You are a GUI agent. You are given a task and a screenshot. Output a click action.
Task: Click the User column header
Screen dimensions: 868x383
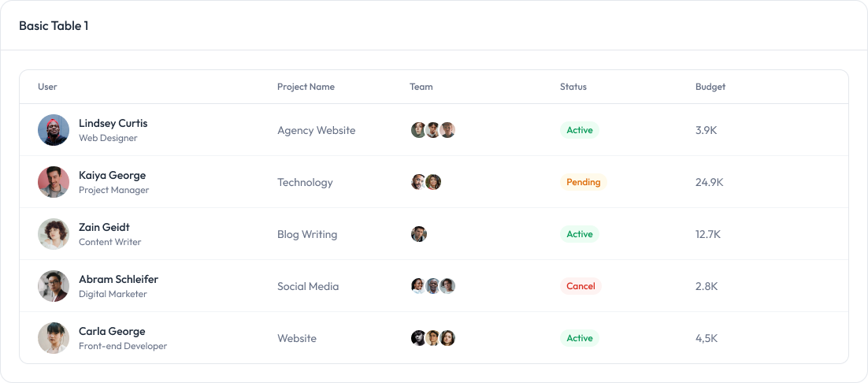47,87
